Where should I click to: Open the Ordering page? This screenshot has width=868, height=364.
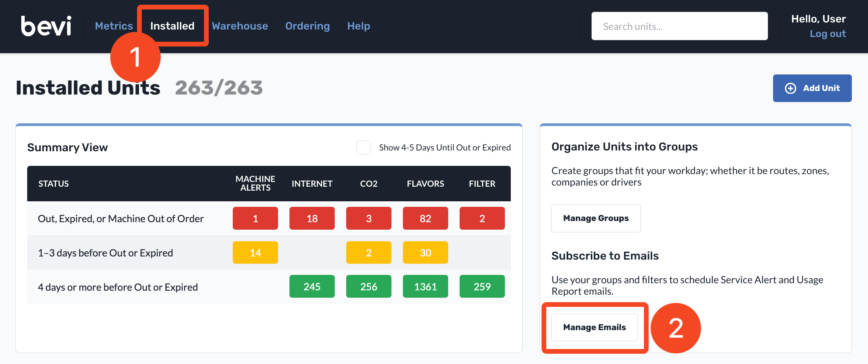point(308,26)
